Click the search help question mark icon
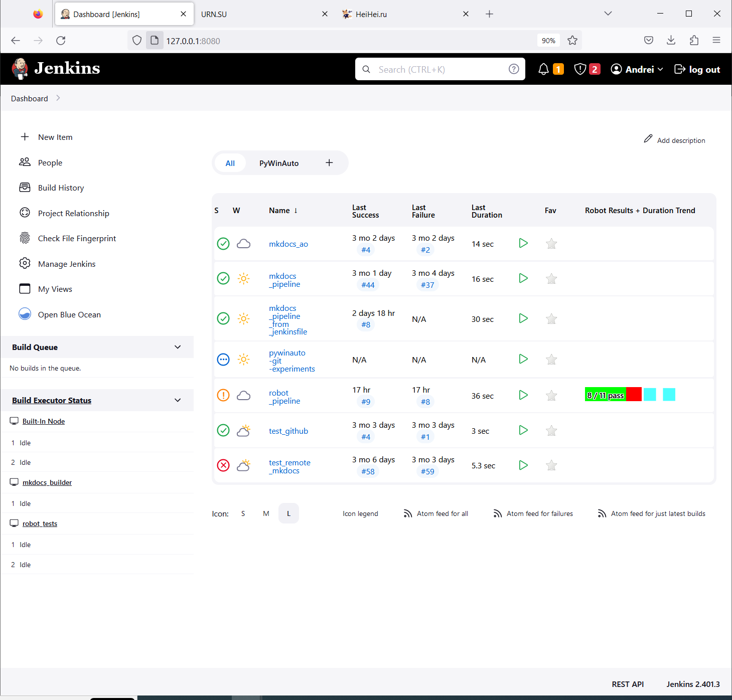Viewport: 732px width, 700px height. pyautogui.click(x=514, y=69)
